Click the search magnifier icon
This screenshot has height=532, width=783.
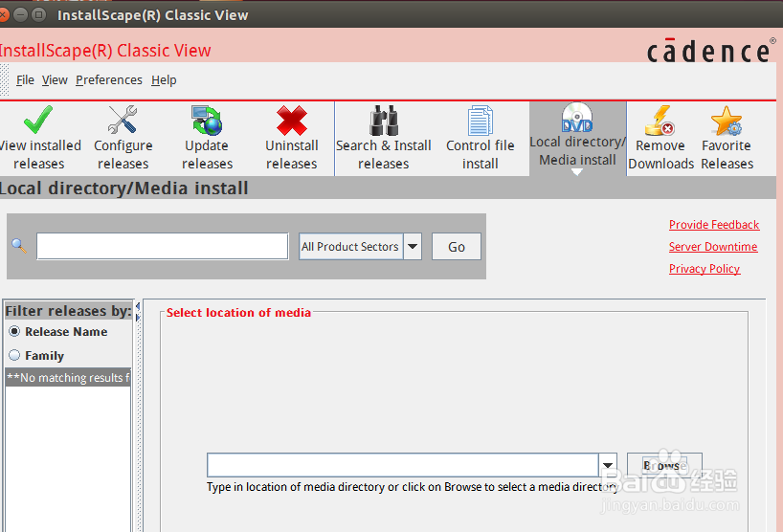pyautogui.click(x=19, y=246)
